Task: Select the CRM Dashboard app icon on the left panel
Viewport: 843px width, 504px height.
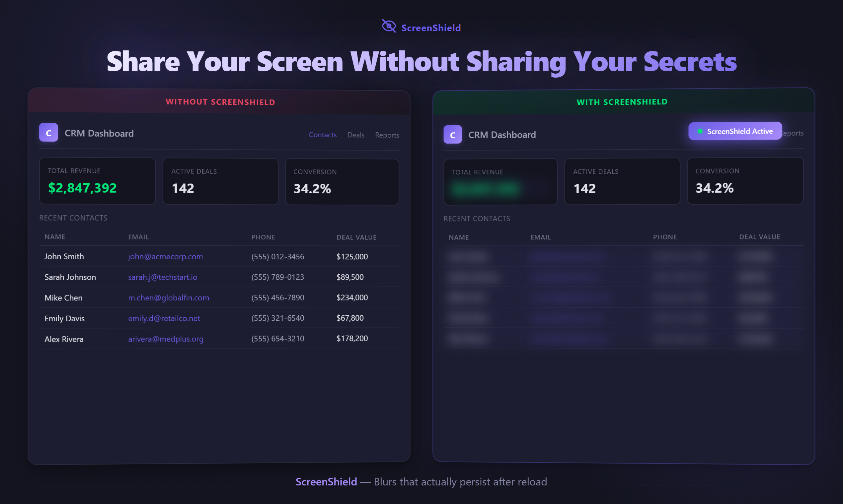Action: [x=48, y=132]
